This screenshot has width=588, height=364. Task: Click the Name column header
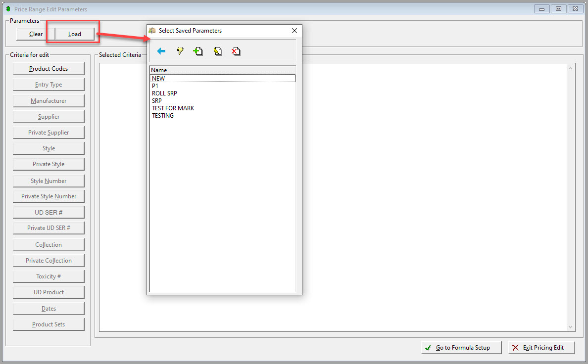click(x=223, y=70)
